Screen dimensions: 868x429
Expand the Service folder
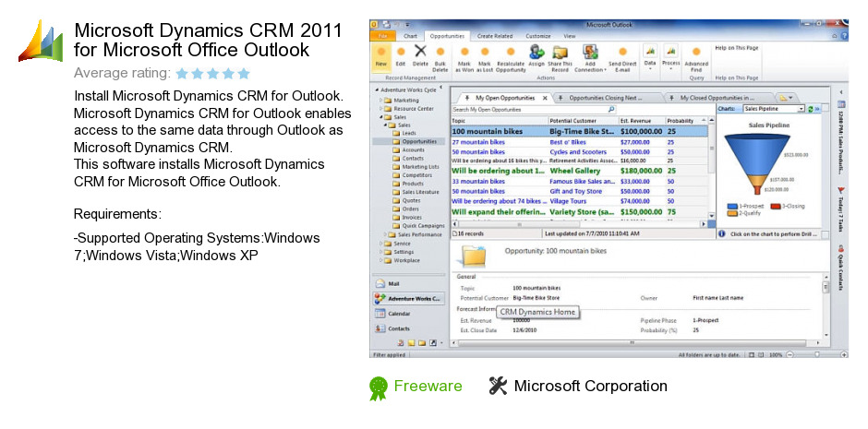click(380, 244)
